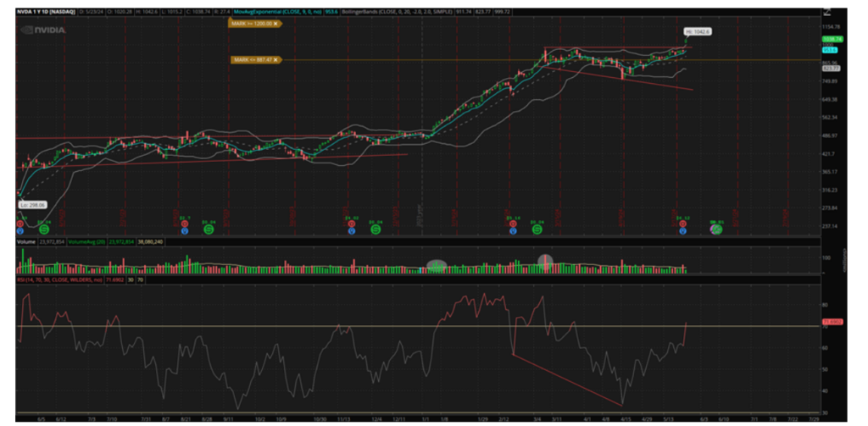The width and height of the screenshot is (868, 426).
Task: Click the cyan 953.6 EMA price bubble
Action: [x=830, y=50]
